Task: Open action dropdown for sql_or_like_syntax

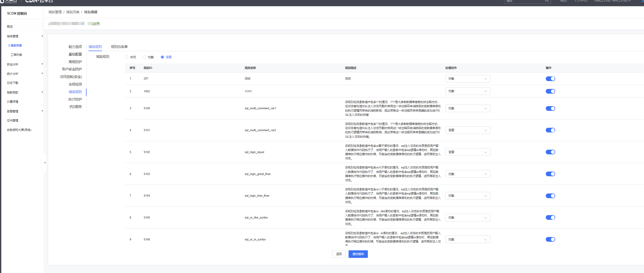Action: pos(468,217)
